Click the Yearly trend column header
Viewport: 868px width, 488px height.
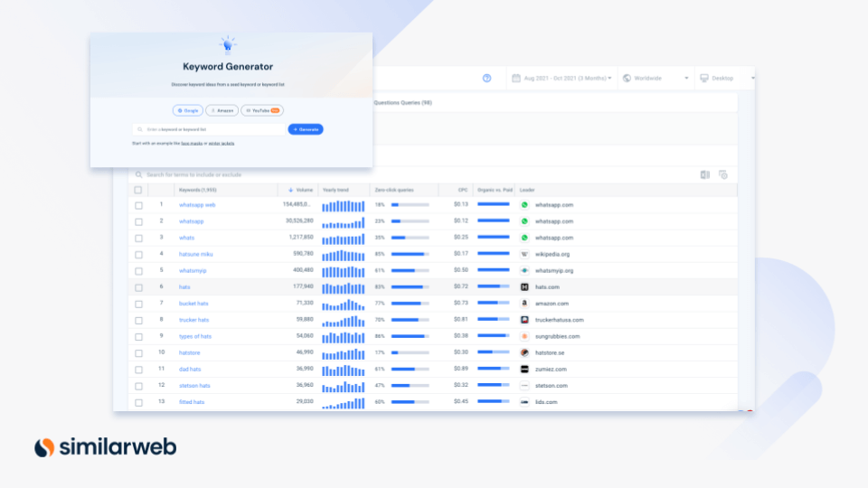(335, 190)
